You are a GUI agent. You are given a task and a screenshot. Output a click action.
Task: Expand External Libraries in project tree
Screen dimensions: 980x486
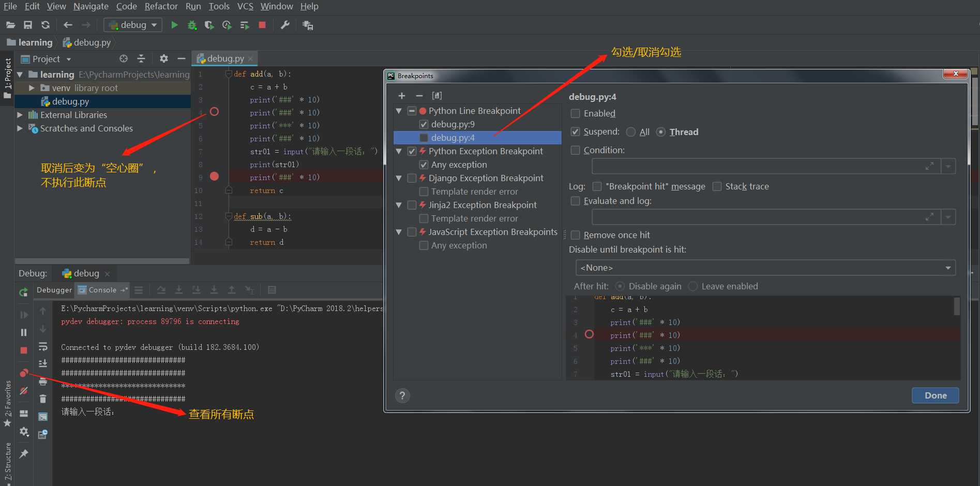[20, 115]
